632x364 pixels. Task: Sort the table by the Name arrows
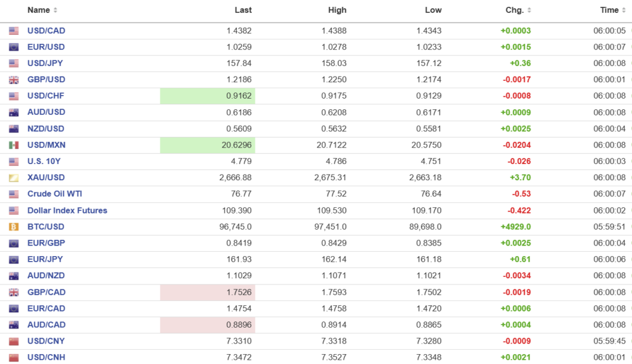56,10
